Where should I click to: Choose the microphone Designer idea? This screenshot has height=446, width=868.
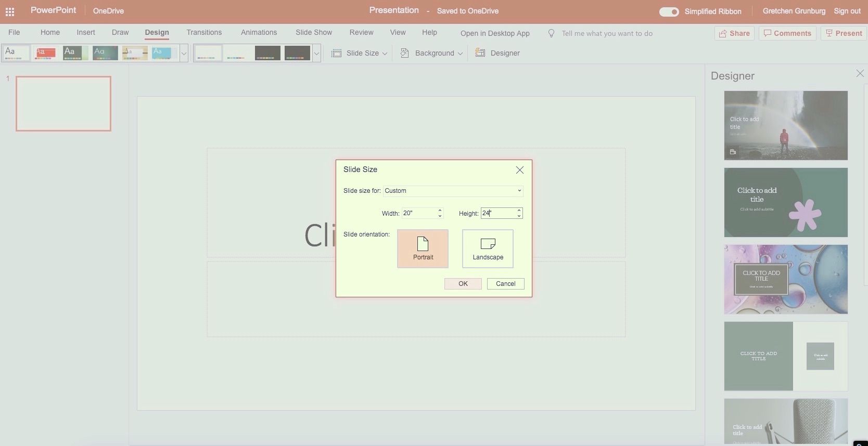pyautogui.click(x=786, y=422)
